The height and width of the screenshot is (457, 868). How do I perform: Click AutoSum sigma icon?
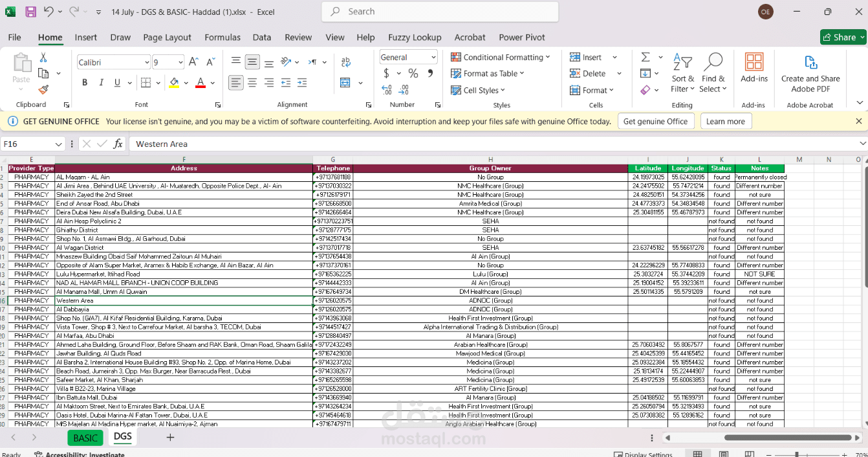pyautogui.click(x=646, y=57)
